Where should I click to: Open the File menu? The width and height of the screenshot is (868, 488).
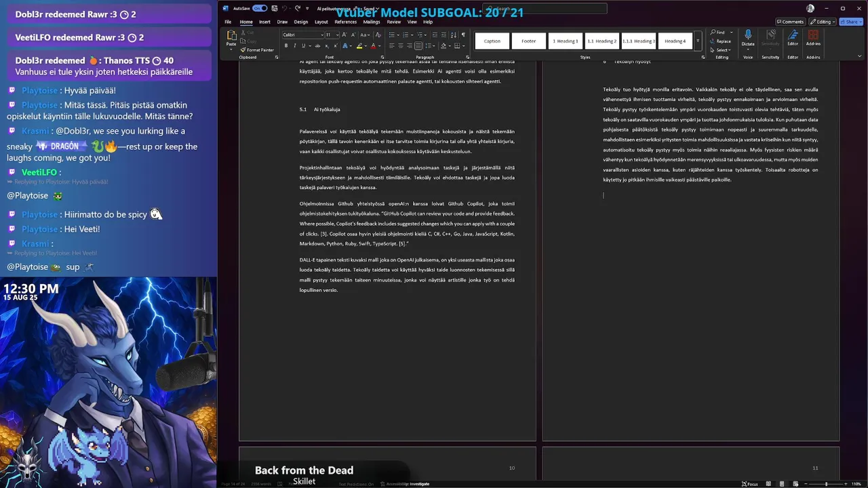tap(229, 22)
